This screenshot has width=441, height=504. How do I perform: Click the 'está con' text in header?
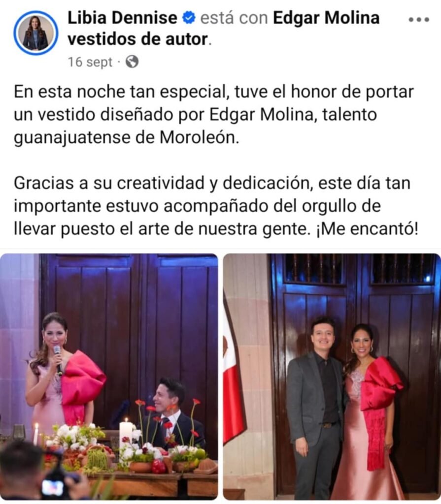[x=234, y=18]
